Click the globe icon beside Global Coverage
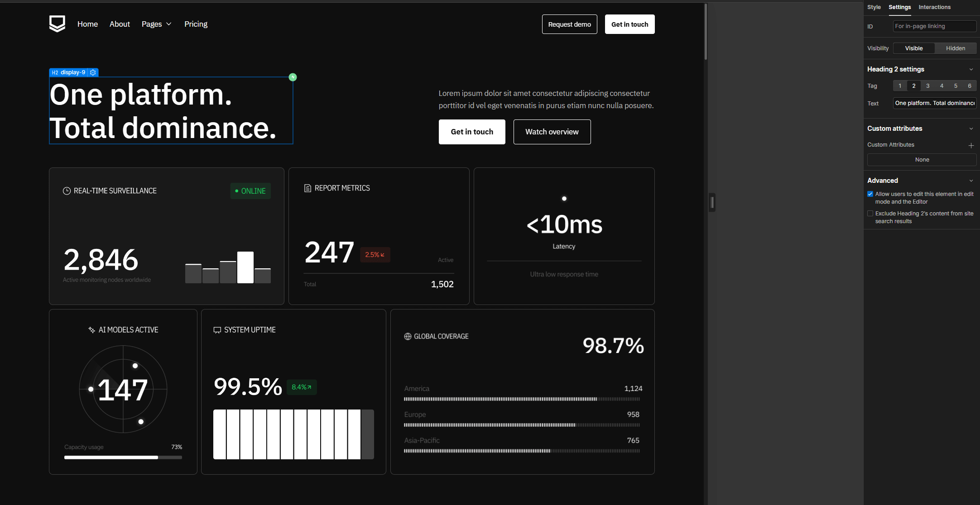Viewport: 980px width, 505px height. 408,336
